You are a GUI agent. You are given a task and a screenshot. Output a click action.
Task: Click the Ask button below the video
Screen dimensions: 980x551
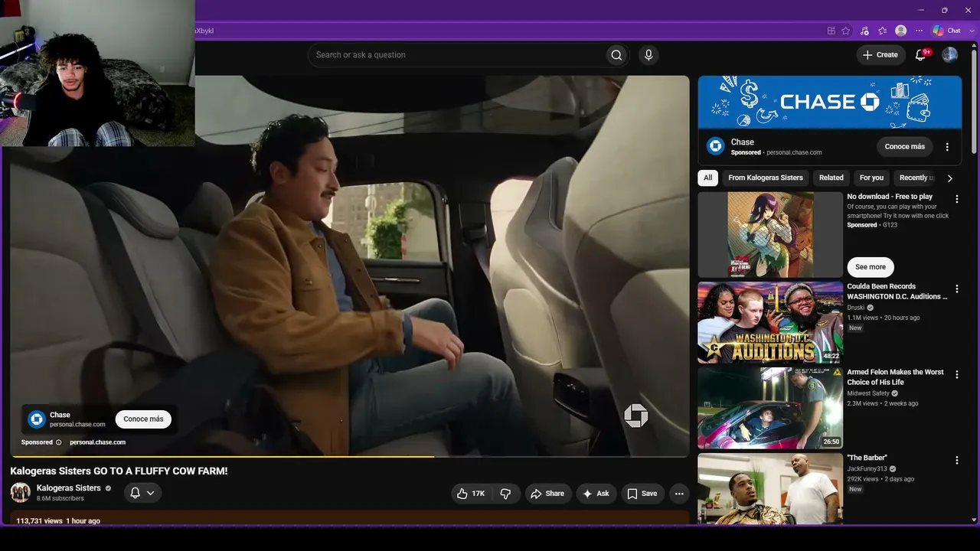pos(596,494)
